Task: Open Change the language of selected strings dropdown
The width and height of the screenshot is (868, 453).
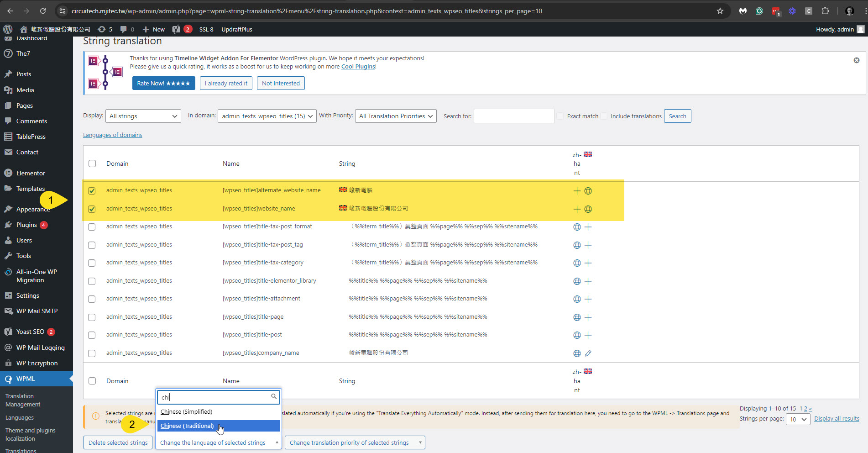Action: 219,442
